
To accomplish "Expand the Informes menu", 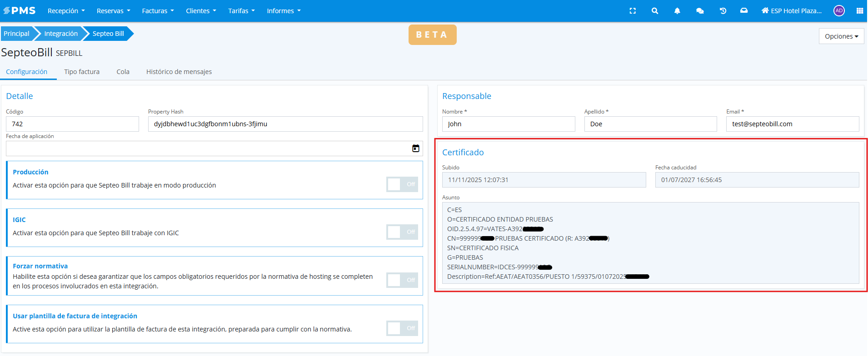I will (x=284, y=11).
